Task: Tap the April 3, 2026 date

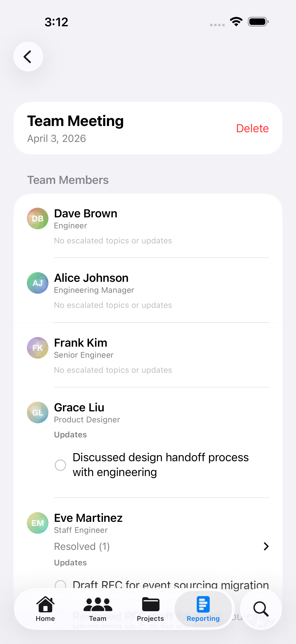Action: [x=57, y=139]
